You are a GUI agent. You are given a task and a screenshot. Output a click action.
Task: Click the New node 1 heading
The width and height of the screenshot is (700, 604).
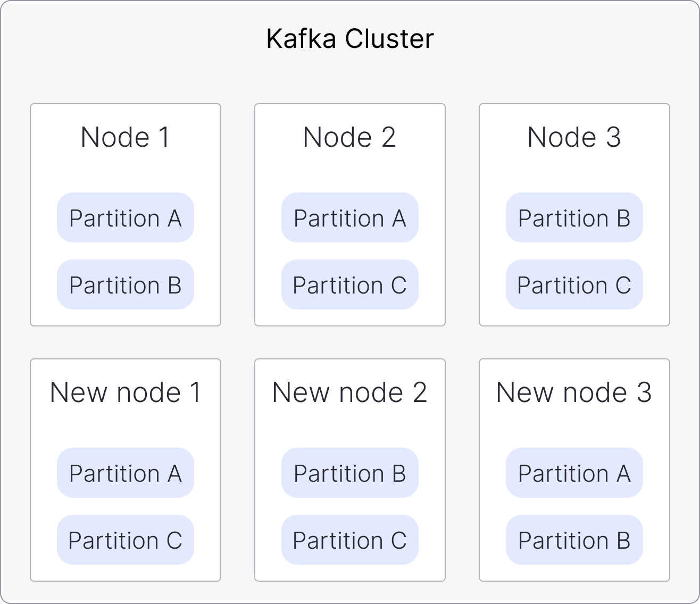126,392
